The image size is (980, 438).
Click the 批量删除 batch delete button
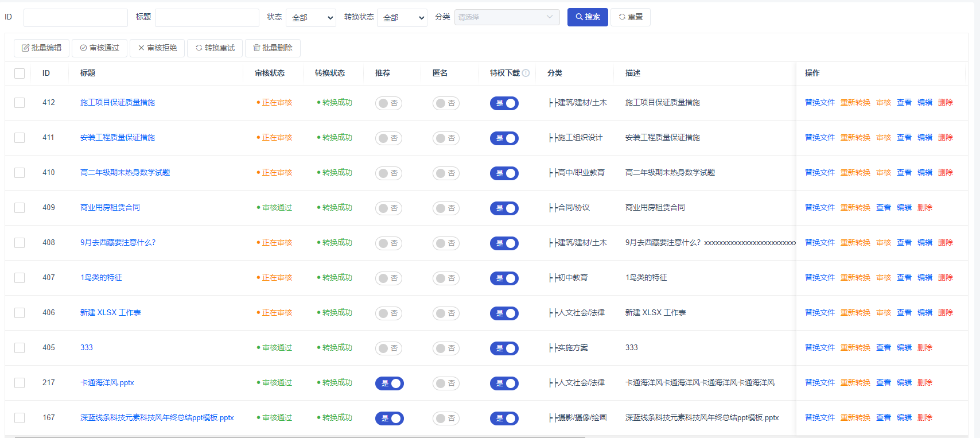[x=273, y=48]
